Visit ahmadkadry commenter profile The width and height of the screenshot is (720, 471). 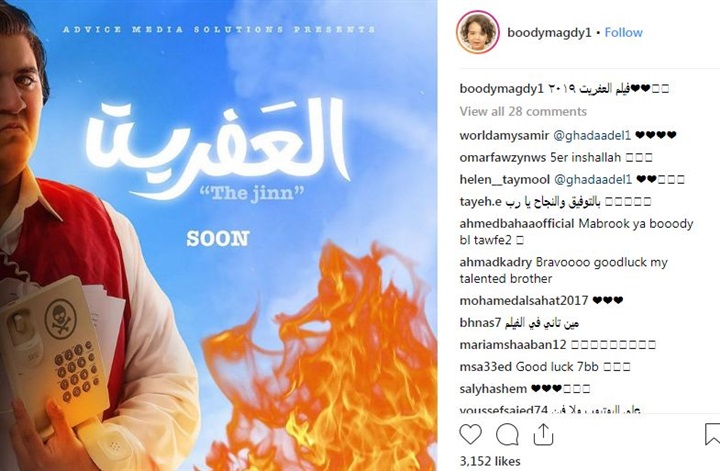point(495,263)
